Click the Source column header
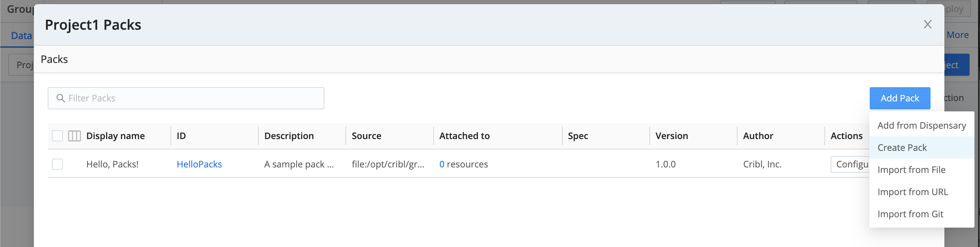 pyautogui.click(x=366, y=136)
